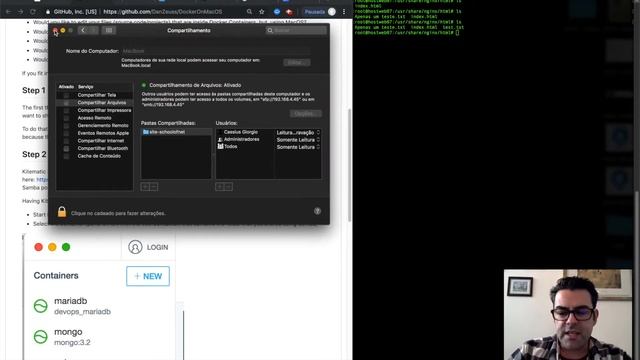Click the Step 1 heading on GitHub page
640x360 pixels.
tap(34, 90)
